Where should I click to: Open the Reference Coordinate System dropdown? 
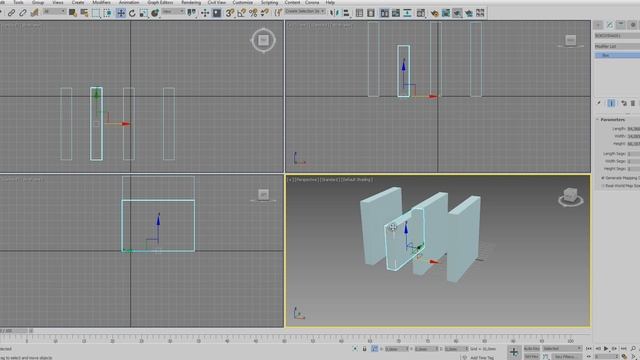pos(173,12)
